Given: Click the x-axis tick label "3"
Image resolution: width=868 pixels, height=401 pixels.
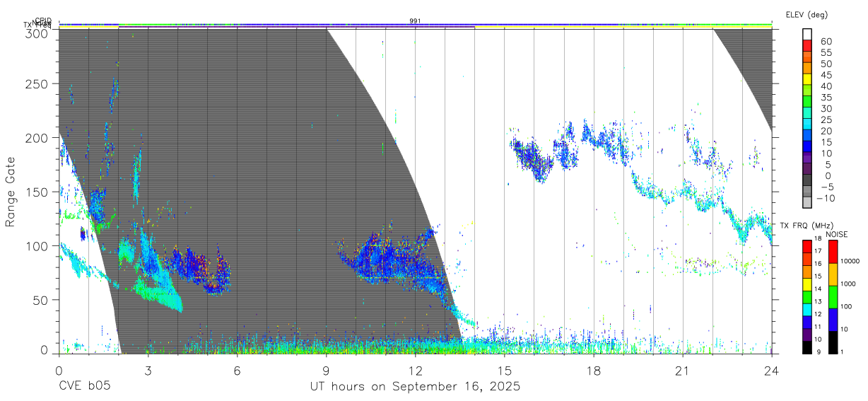Looking at the screenshot, I should click(148, 371).
